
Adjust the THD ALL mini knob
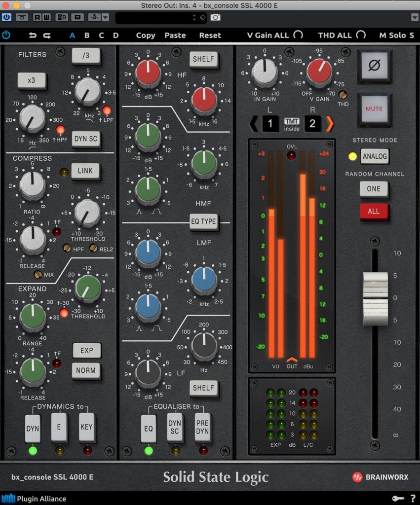click(x=361, y=35)
